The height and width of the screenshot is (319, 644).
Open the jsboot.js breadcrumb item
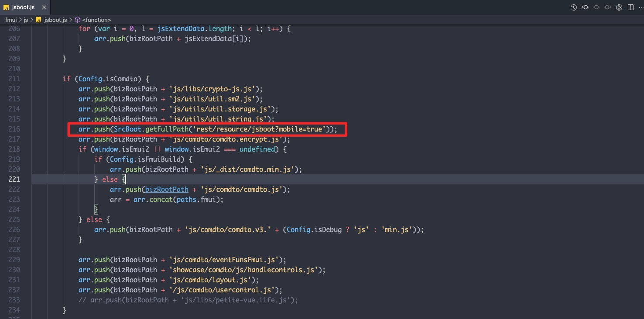point(55,20)
